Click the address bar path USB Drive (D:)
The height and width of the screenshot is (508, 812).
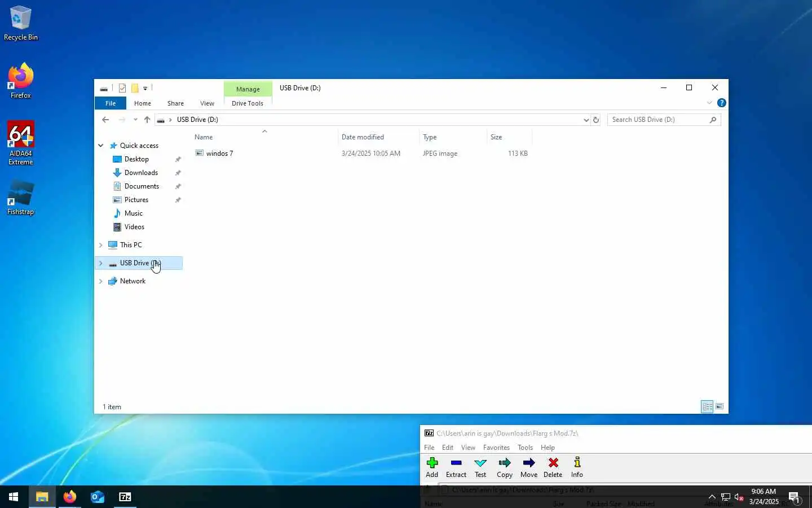click(197, 120)
